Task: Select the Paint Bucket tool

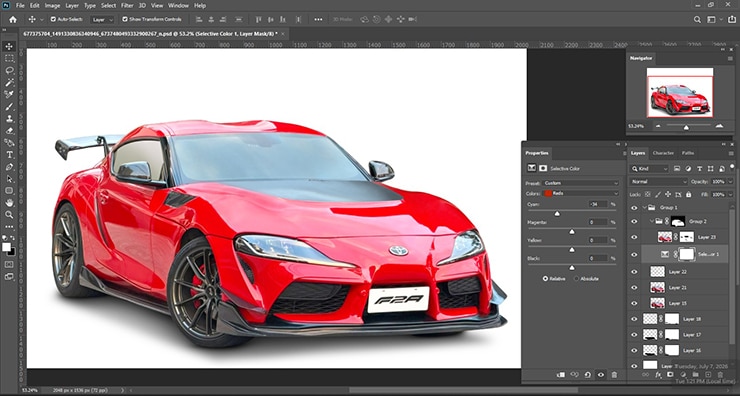Action: 9,143
